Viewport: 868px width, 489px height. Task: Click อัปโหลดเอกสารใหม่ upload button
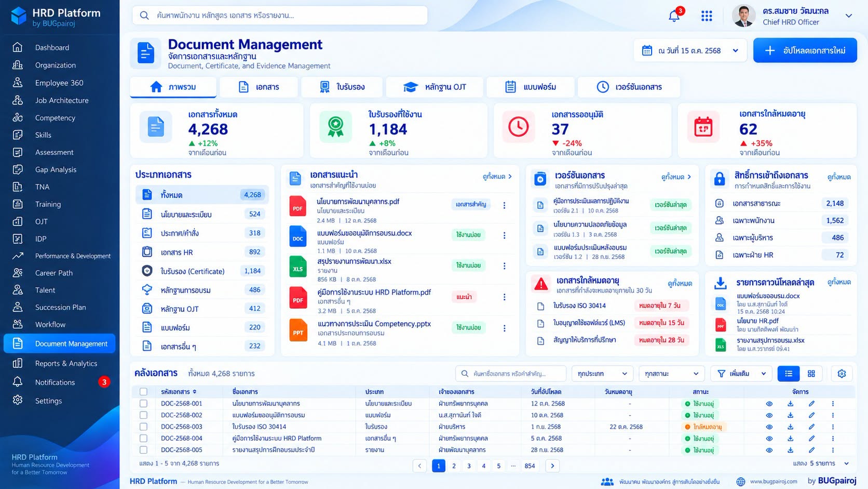805,50
